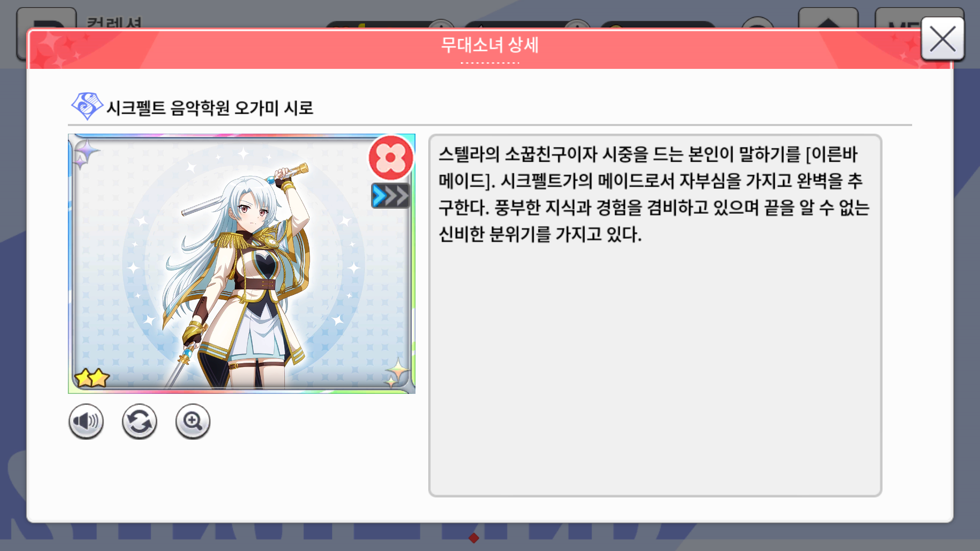
Task: Flip the card with the rotate arrows icon
Action: pos(139,421)
